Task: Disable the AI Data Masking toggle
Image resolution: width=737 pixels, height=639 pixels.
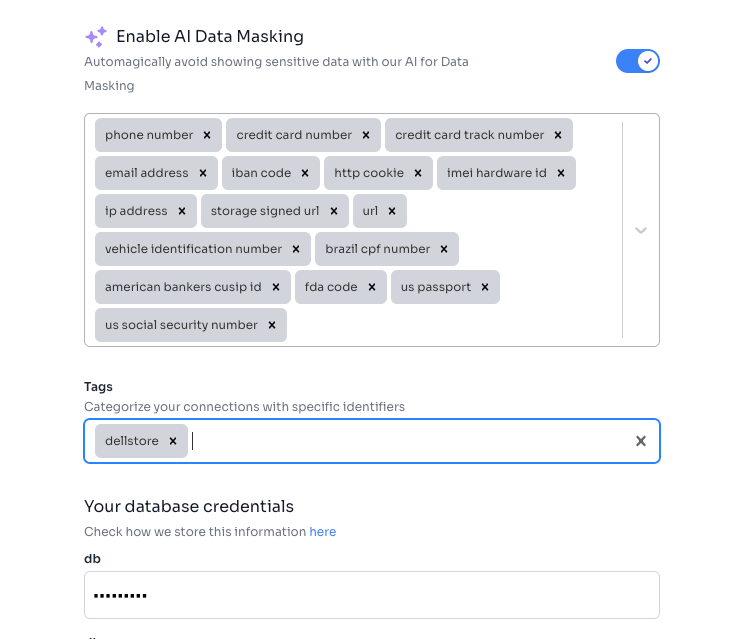Action: pos(638,61)
